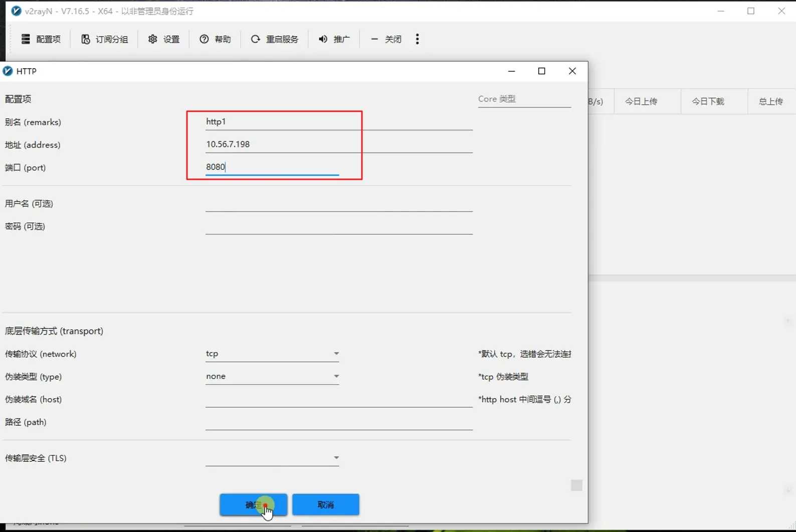The image size is (796, 532).
Task: Click the v2rayN logo in main title bar
Action: (16, 11)
